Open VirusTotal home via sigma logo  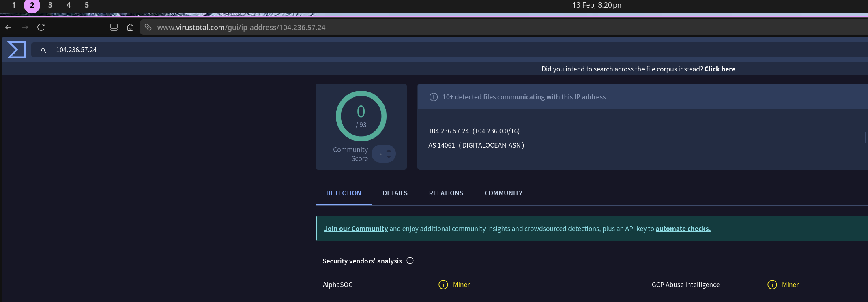(17, 50)
